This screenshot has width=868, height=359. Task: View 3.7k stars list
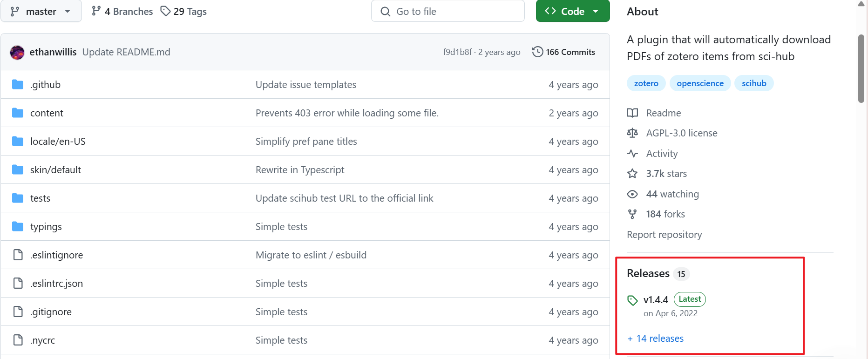[x=666, y=174]
